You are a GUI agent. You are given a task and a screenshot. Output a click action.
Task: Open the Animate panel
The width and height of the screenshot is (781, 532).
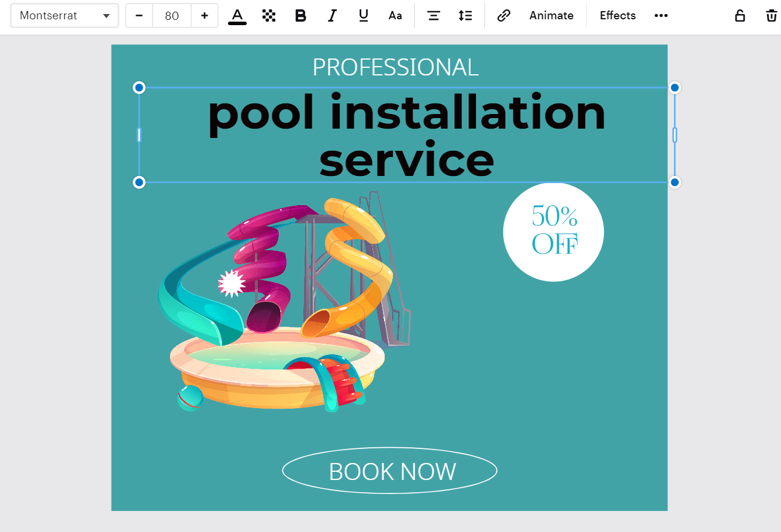pos(551,16)
